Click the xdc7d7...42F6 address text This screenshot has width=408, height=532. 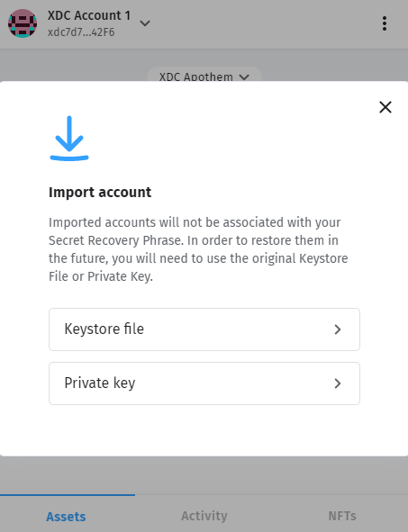click(81, 32)
